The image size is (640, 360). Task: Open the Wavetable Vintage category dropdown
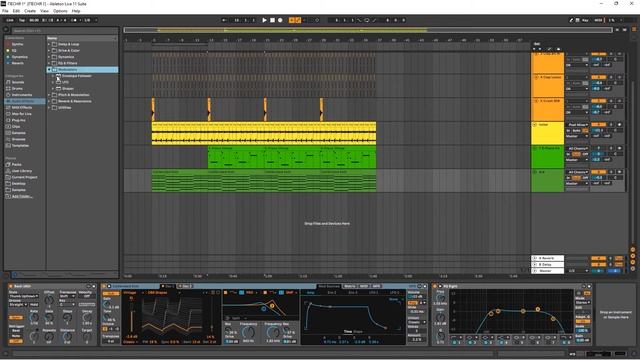[132, 293]
